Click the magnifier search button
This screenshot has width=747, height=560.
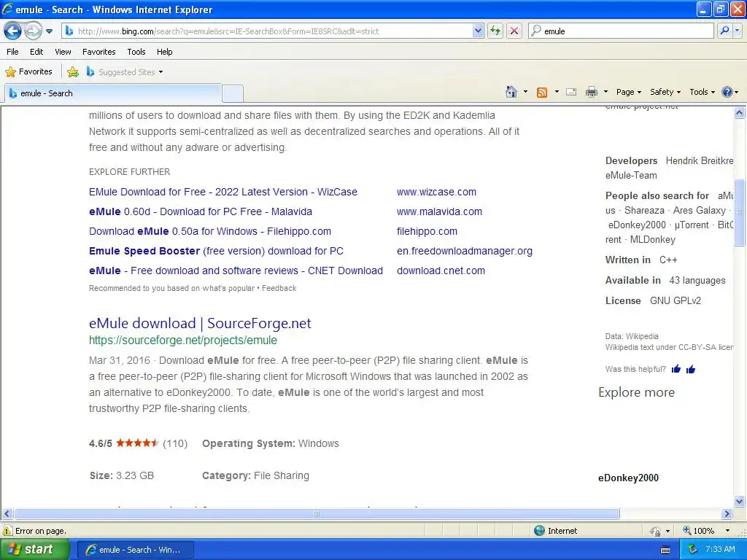coord(724,31)
